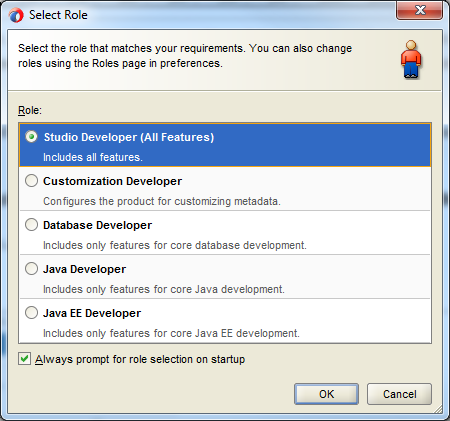Click 'Includes only features for core Java development.' text

pos(164,289)
